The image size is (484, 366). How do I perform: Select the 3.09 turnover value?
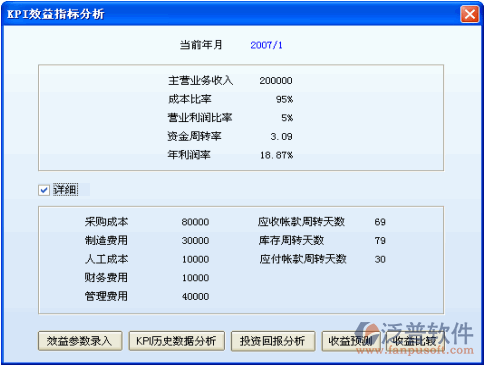tap(281, 137)
